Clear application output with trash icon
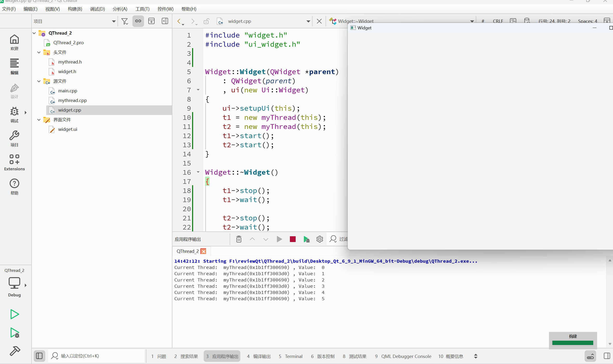Screen dimensions: 613x364 [x=239, y=239]
